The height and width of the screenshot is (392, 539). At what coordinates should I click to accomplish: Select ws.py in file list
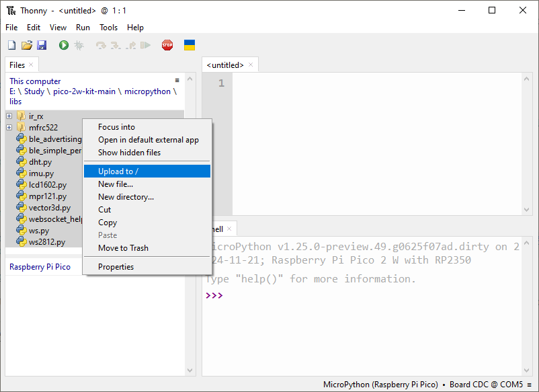click(39, 231)
